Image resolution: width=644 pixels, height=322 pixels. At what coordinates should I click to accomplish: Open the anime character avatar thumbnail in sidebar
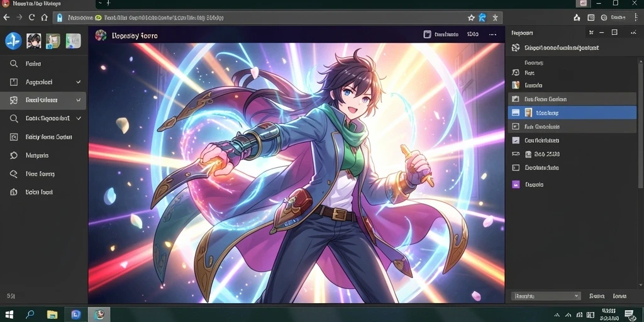pos(34,41)
